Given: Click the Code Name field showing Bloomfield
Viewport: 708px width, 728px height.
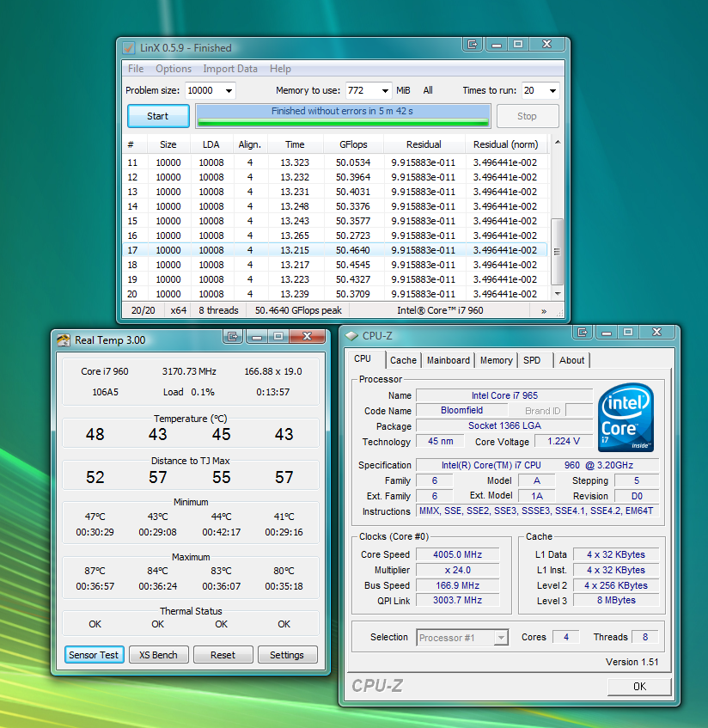Looking at the screenshot, I should (x=461, y=411).
